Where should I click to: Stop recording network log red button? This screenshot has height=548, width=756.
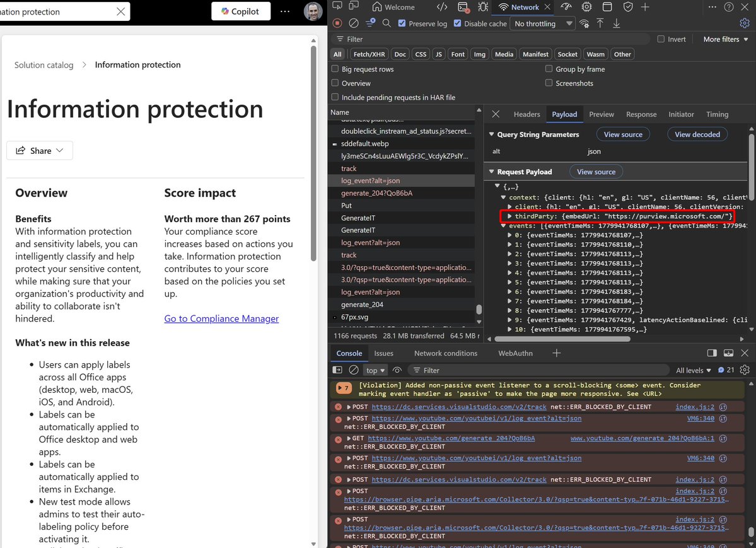coord(337,23)
